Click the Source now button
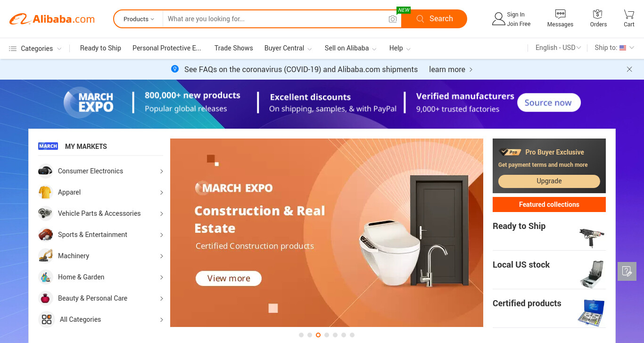The width and height of the screenshot is (644, 343). (549, 103)
